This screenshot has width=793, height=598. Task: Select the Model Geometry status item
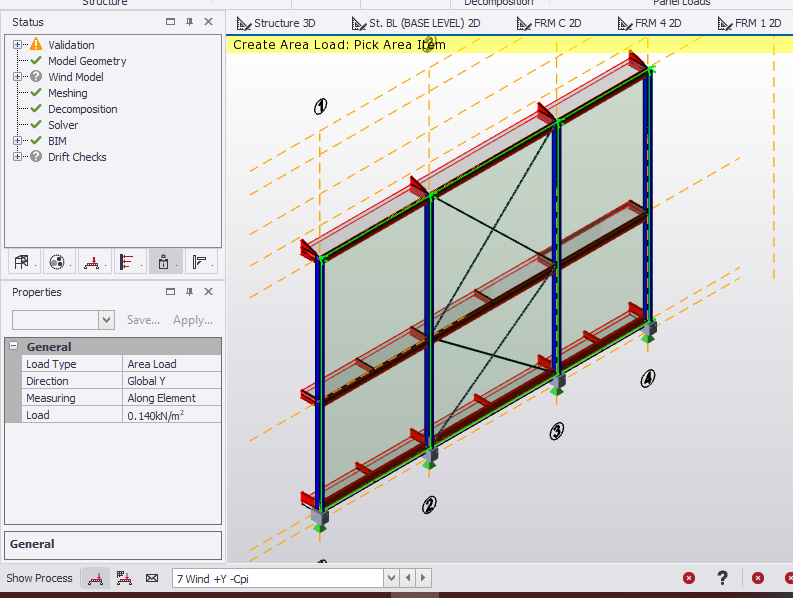[87, 61]
